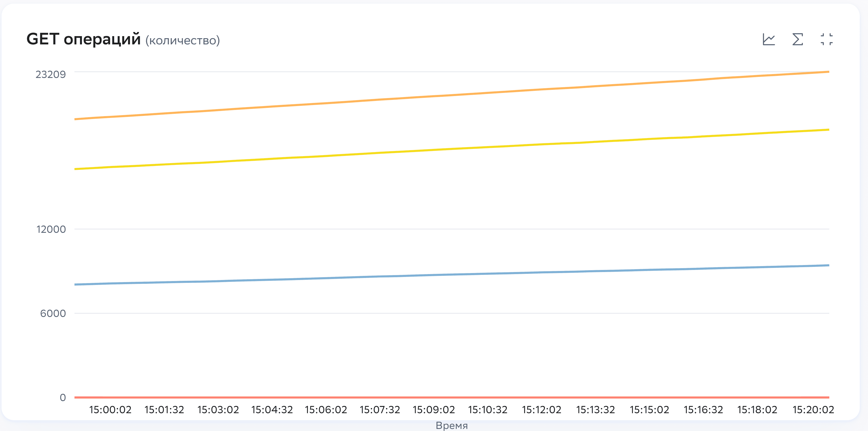This screenshot has width=868, height=431.
Task: Click the sigma summation icon
Action: pyautogui.click(x=798, y=39)
